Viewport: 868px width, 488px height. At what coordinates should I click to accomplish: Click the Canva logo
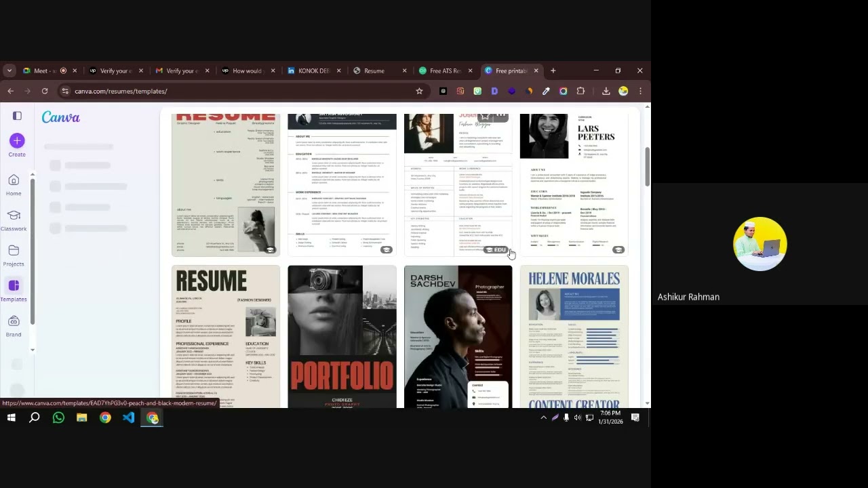[x=61, y=117]
